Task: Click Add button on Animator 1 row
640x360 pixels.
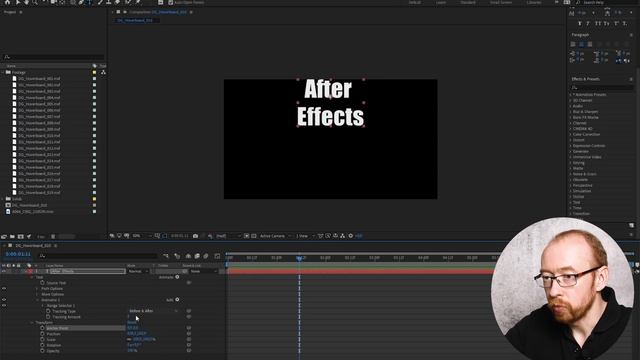Action: 177,300
